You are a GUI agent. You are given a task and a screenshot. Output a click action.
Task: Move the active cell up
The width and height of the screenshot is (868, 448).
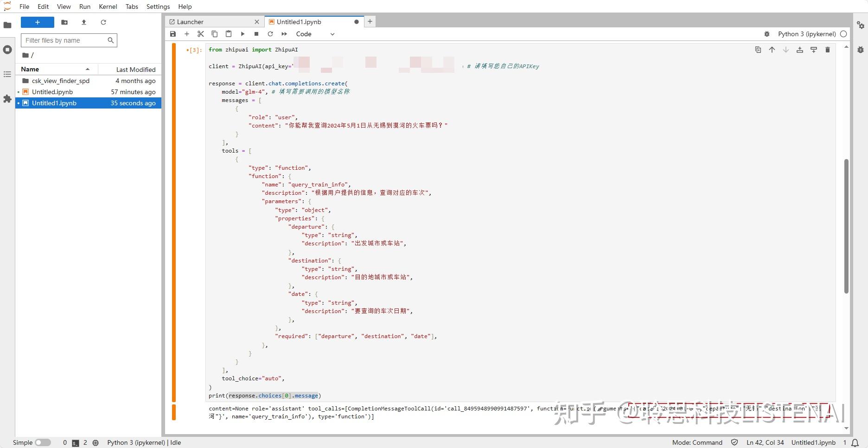coord(772,50)
